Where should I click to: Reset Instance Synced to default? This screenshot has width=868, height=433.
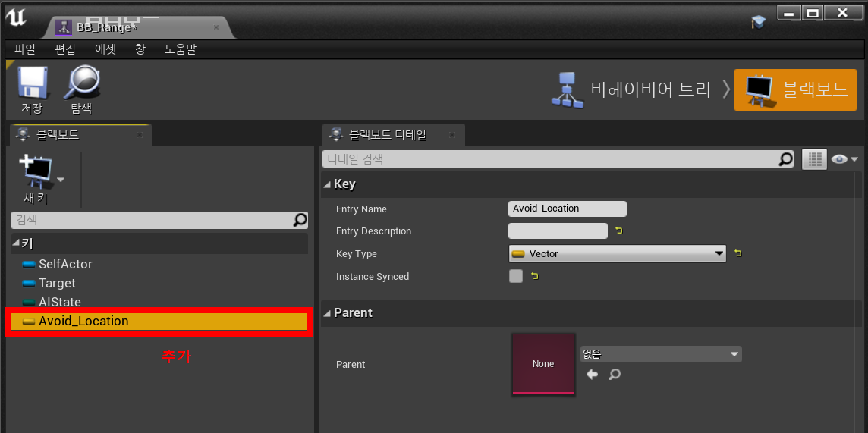pos(534,276)
